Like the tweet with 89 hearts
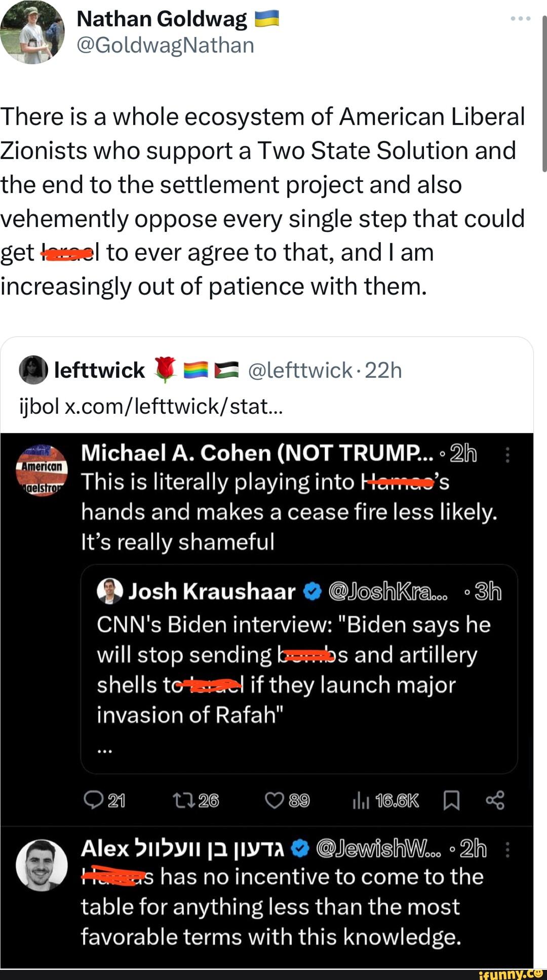Screen dimensions: 547x980 pyautogui.click(x=274, y=800)
